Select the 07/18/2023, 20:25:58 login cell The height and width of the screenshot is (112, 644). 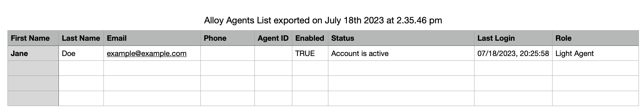(513, 53)
